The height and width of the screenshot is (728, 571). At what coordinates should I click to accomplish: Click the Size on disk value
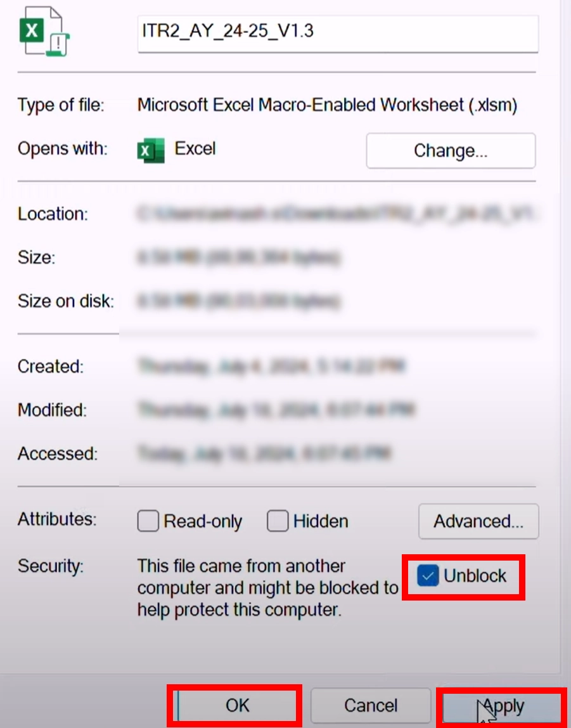click(x=239, y=301)
